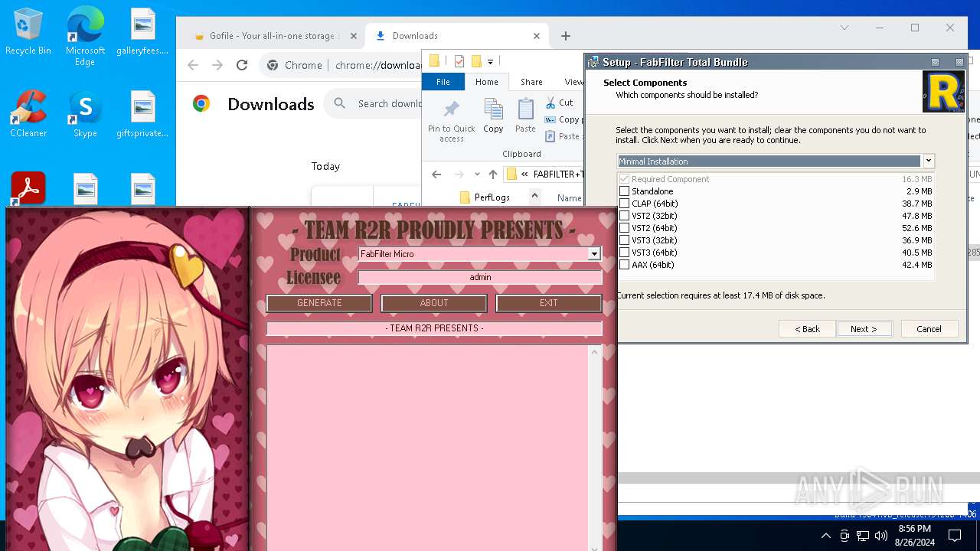
Task: Expand Explorer recent locations dropdown
Action: (x=477, y=174)
